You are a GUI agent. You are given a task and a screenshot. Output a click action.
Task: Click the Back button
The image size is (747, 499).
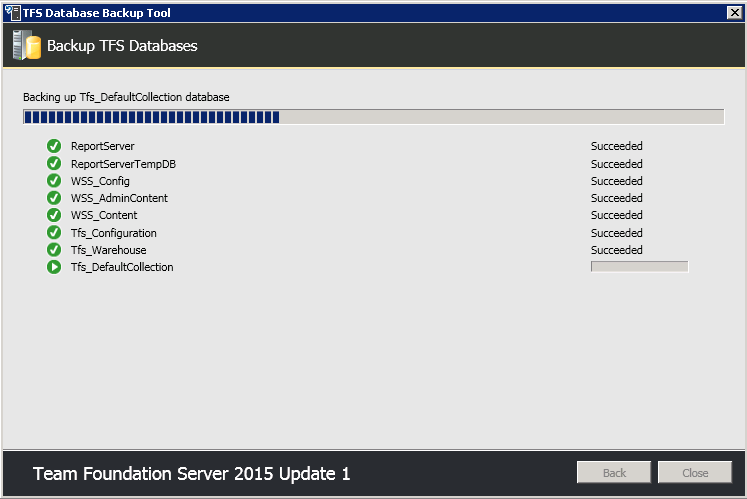click(x=614, y=472)
